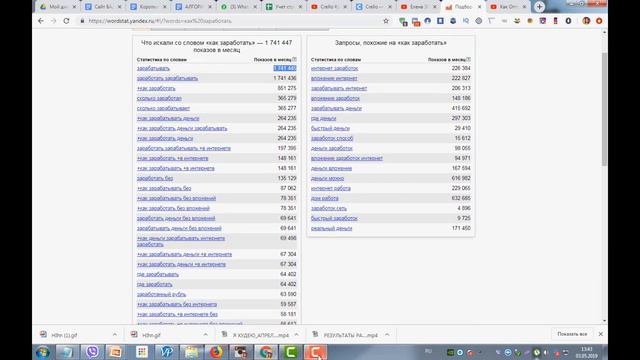640x360 pixels.
Task: Go back with the browser back arrow
Action: coord(40,21)
